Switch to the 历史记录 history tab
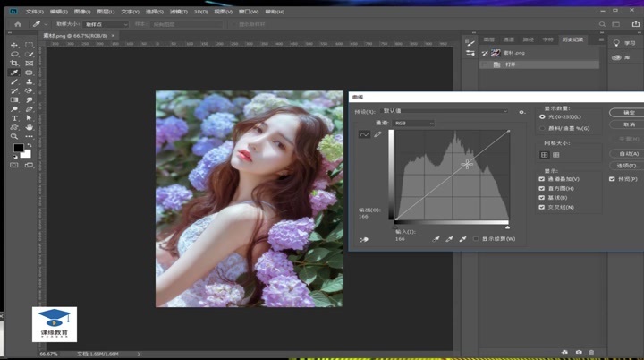 (571, 39)
